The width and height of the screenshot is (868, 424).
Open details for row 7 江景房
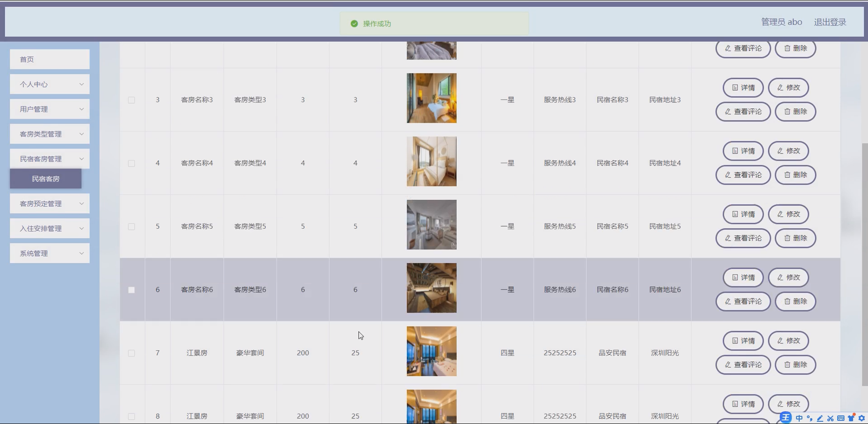pyautogui.click(x=743, y=341)
